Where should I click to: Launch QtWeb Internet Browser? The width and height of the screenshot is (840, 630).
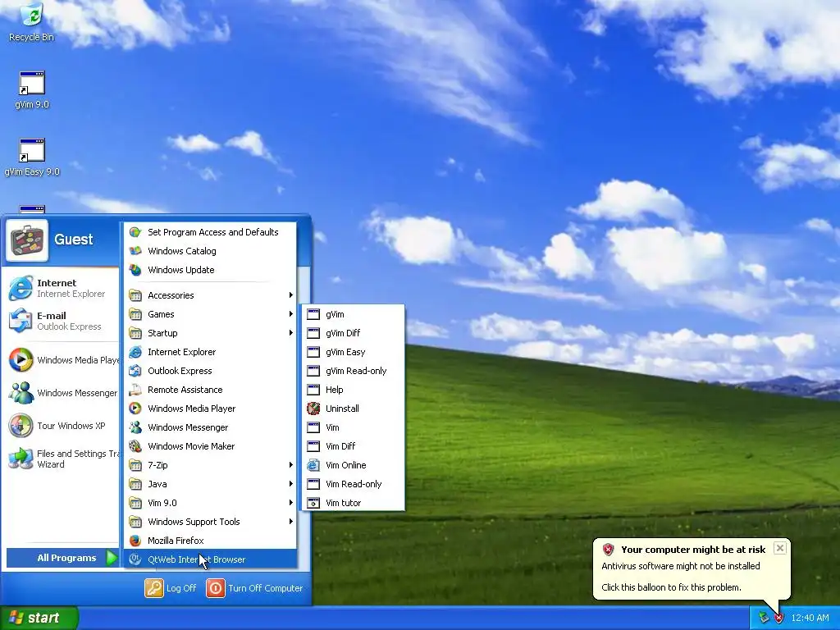210,559
